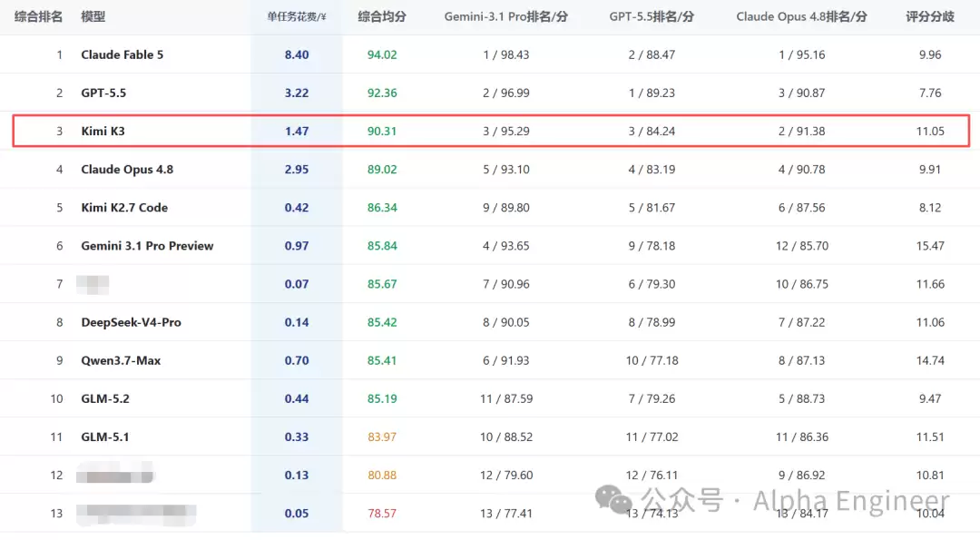Select the Claude Fable 5 model name

(x=122, y=55)
